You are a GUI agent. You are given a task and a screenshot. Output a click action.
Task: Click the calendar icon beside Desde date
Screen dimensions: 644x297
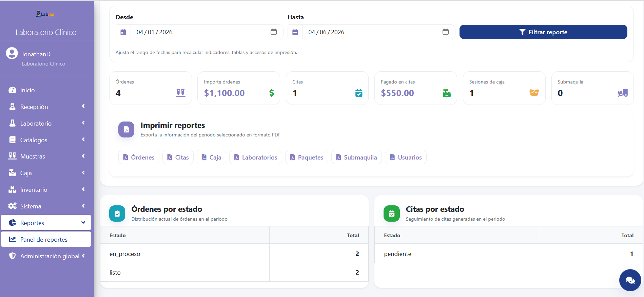coord(123,32)
